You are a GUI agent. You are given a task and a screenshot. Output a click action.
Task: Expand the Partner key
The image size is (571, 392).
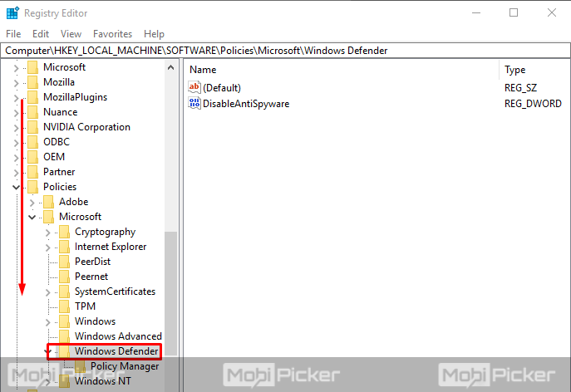click(16, 173)
